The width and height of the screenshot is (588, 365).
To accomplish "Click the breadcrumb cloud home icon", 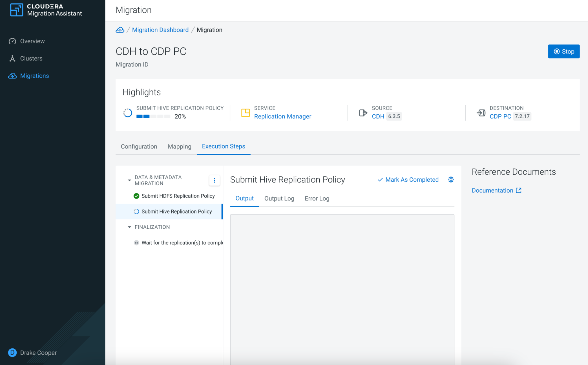I will (120, 30).
